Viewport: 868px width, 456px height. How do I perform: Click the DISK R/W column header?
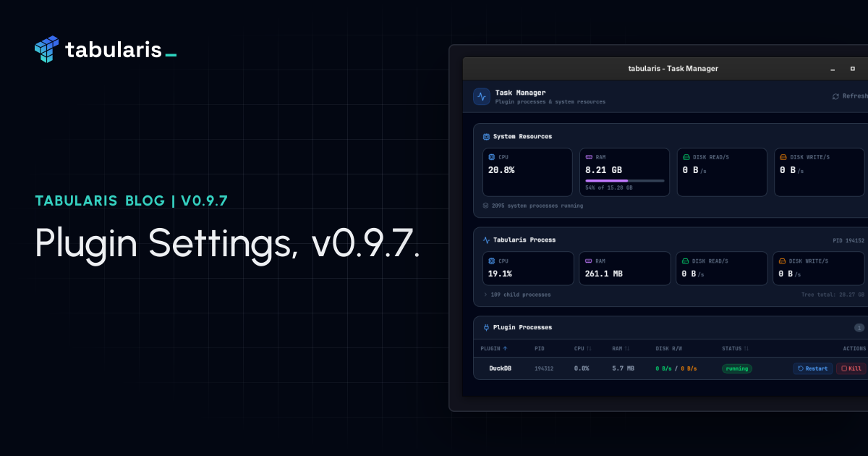(668, 348)
